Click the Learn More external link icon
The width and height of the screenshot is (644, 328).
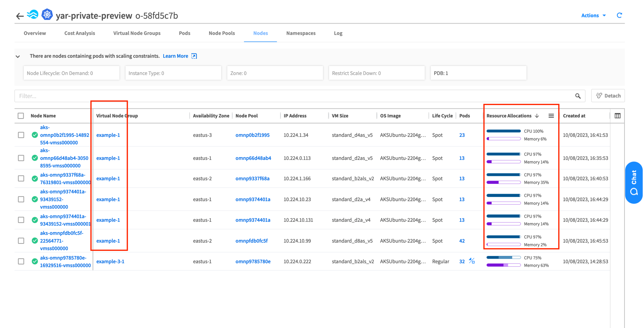tap(194, 56)
